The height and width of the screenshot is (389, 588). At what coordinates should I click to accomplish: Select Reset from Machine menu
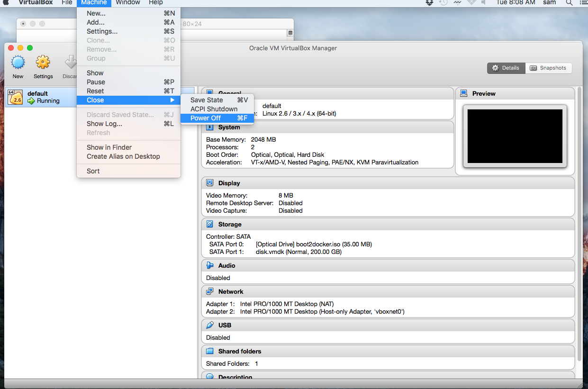(128, 91)
